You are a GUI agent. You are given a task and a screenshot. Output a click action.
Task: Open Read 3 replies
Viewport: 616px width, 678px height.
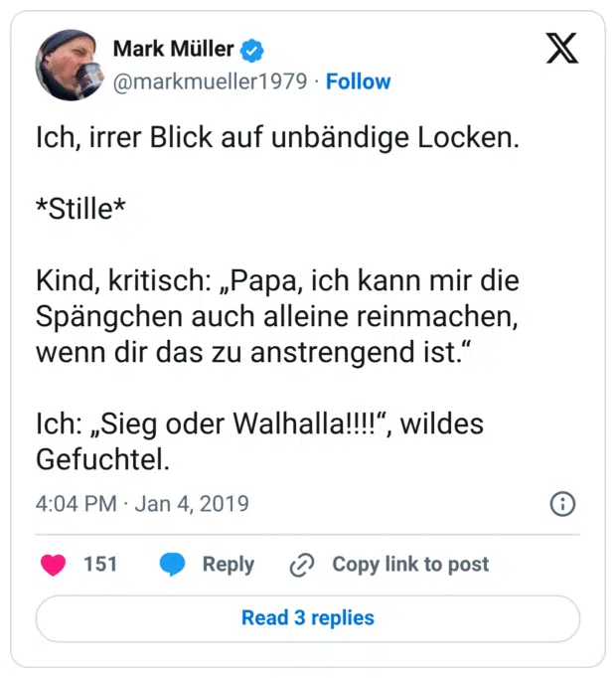pos(308,618)
